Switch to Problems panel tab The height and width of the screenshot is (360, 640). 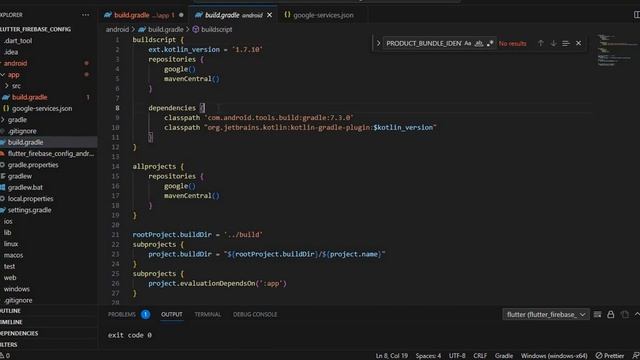[x=122, y=314]
